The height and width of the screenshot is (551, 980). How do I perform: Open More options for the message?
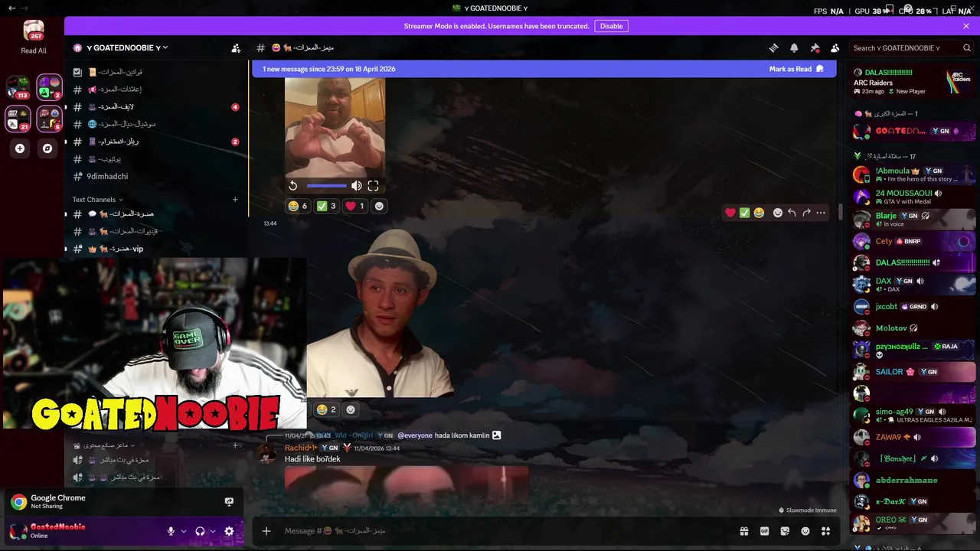tap(821, 213)
